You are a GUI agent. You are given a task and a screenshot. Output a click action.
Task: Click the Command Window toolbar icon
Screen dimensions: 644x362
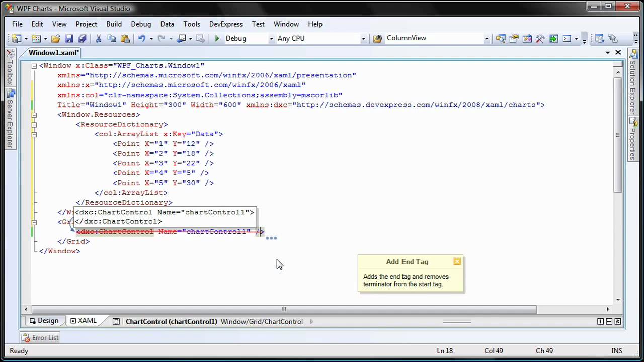click(567, 38)
